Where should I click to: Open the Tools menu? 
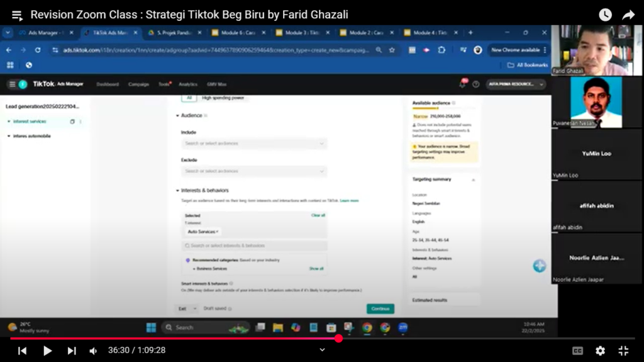click(164, 84)
